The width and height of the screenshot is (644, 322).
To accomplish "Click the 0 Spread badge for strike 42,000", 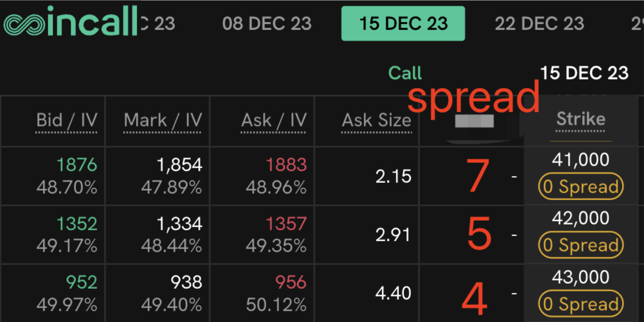I will click(580, 245).
